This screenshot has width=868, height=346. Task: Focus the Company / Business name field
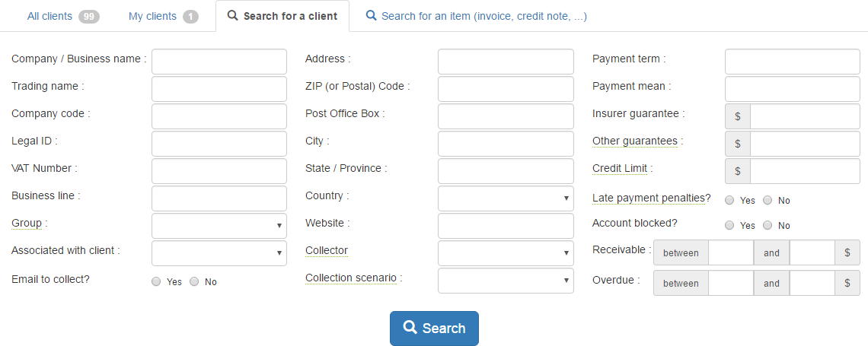(219, 62)
